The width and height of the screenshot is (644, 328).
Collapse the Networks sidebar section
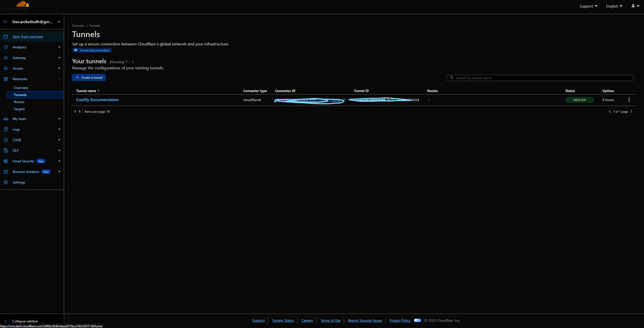click(x=59, y=79)
